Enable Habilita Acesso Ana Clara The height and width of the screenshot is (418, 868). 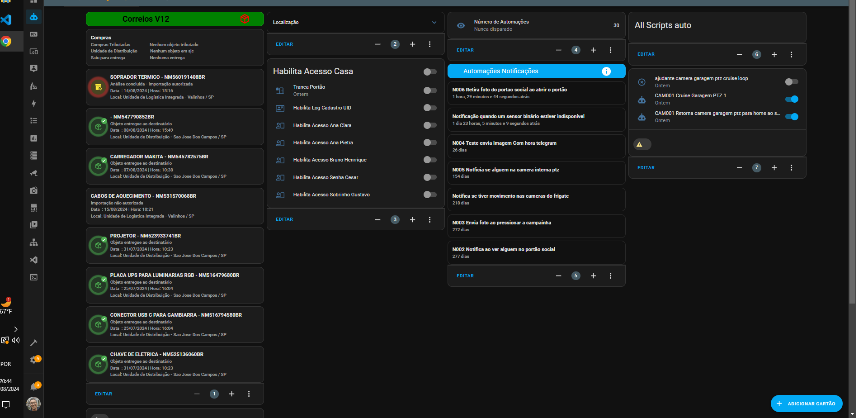(x=430, y=125)
